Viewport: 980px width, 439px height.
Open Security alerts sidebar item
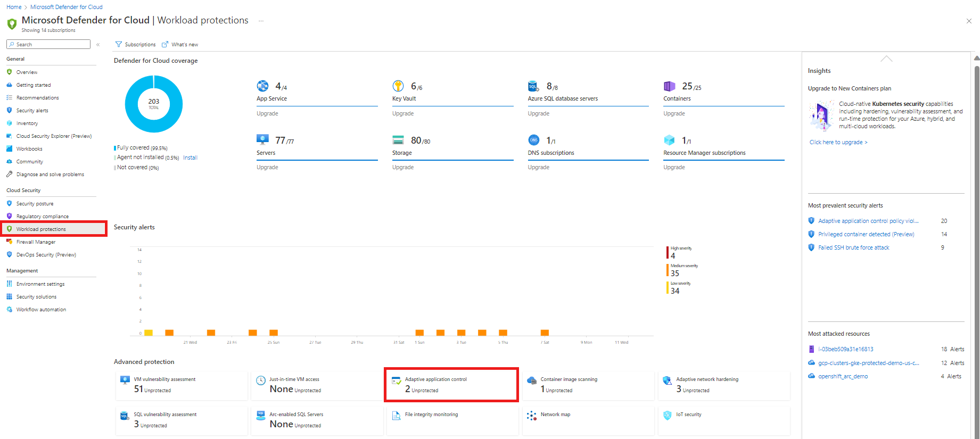(32, 111)
